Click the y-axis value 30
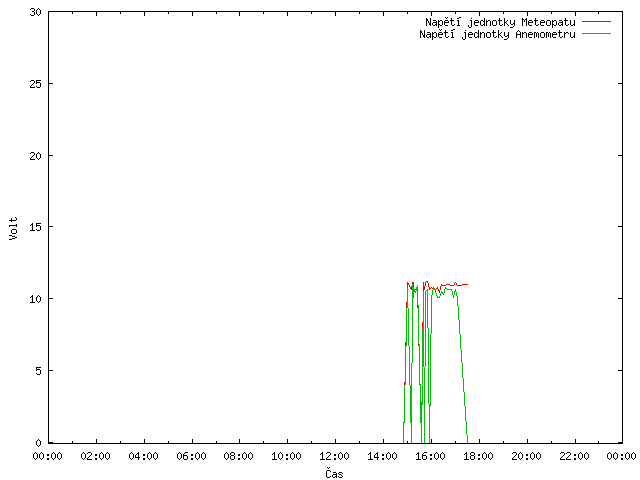The width and height of the screenshot is (640, 480). pyautogui.click(x=36, y=12)
